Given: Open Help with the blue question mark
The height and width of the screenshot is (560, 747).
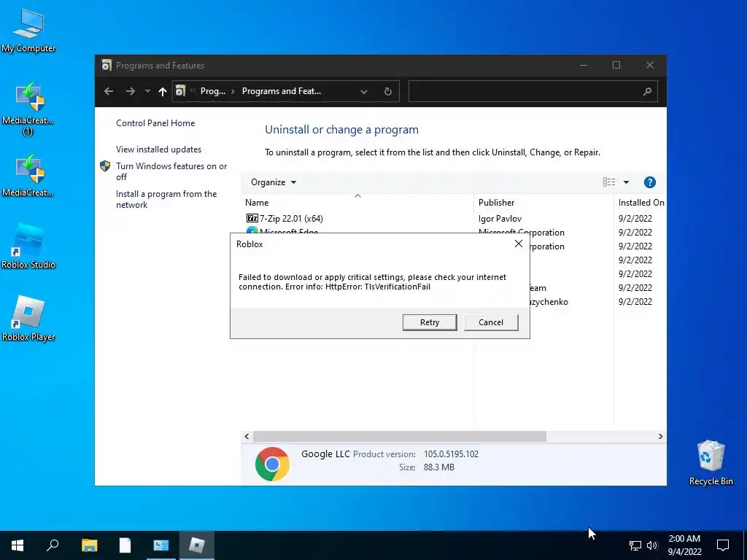Looking at the screenshot, I should pyautogui.click(x=650, y=182).
